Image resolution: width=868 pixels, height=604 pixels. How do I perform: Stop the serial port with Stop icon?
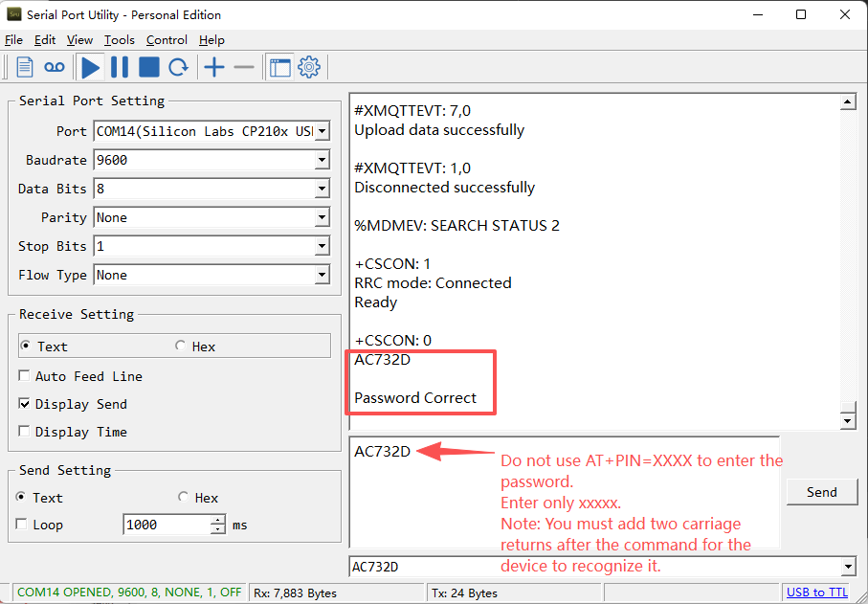[149, 68]
